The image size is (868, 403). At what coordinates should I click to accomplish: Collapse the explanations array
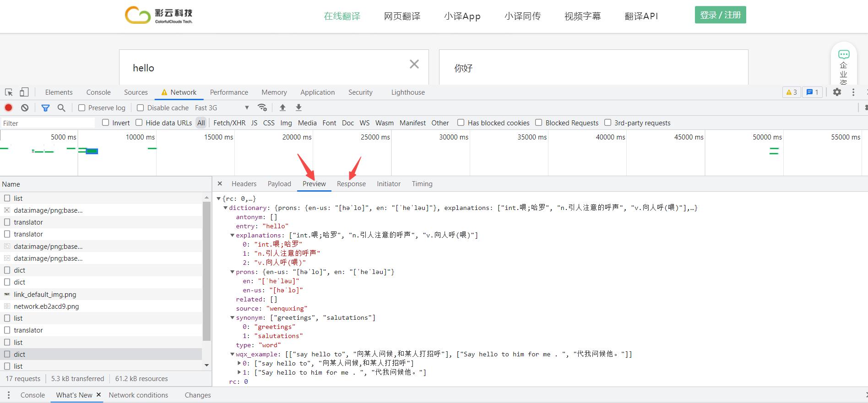click(233, 235)
